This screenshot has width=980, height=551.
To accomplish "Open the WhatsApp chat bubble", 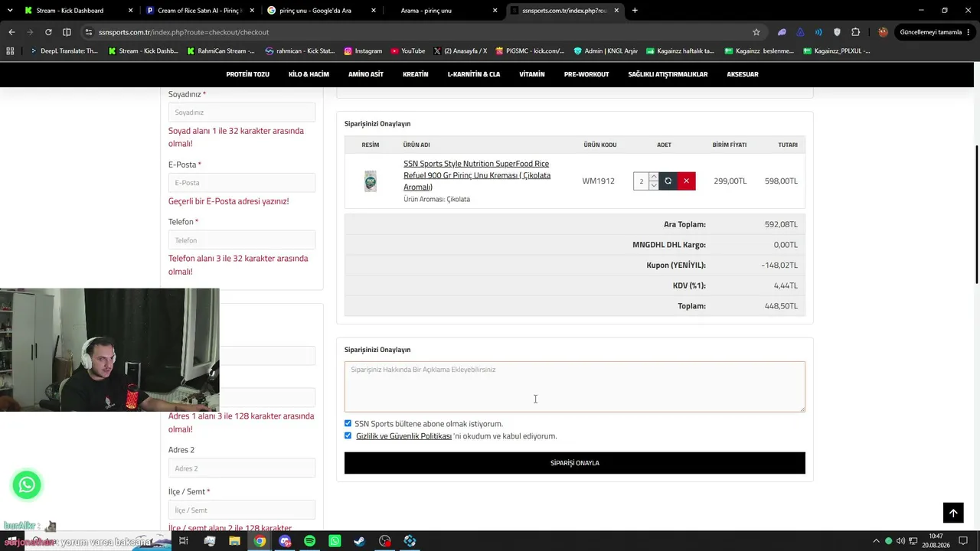I will 27,484.
